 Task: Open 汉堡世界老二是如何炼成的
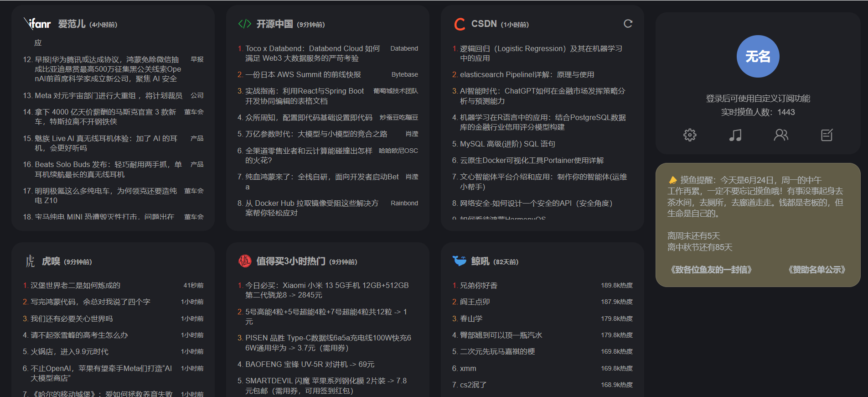[x=75, y=286]
